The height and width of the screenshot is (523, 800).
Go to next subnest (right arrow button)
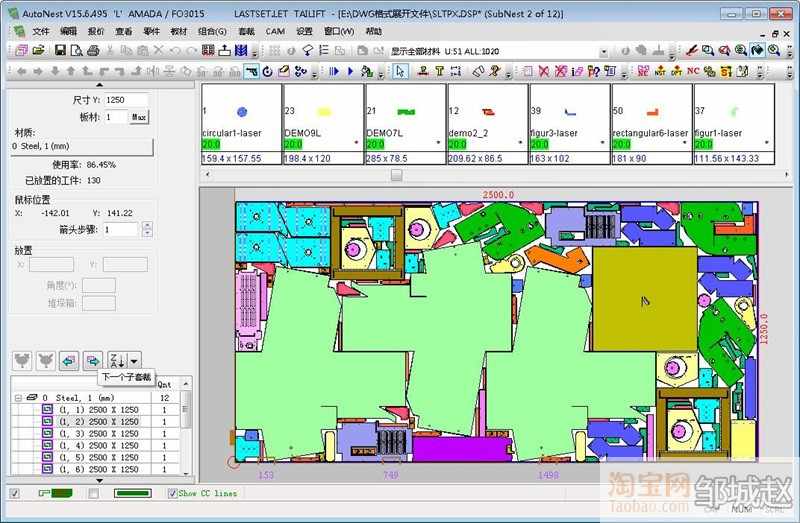tap(93, 361)
